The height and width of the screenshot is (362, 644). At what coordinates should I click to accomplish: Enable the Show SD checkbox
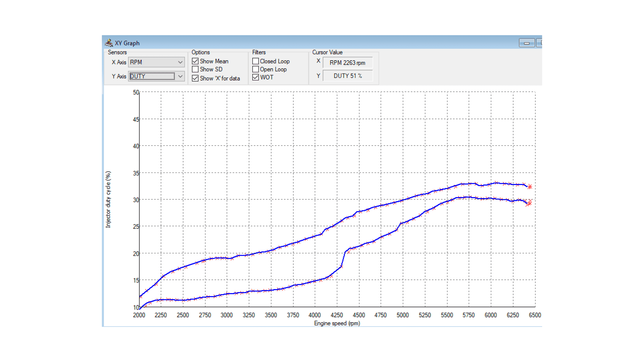(x=195, y=69)
